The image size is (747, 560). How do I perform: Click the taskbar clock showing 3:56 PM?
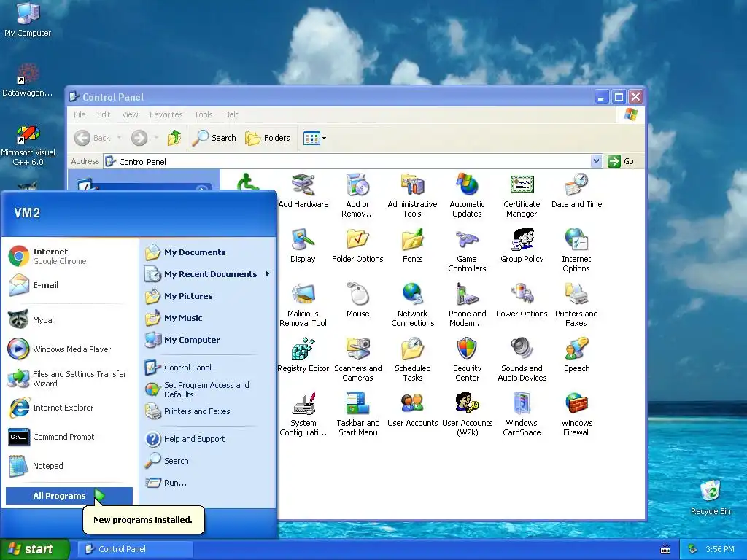pyautogui.click(x=720, y=549)
